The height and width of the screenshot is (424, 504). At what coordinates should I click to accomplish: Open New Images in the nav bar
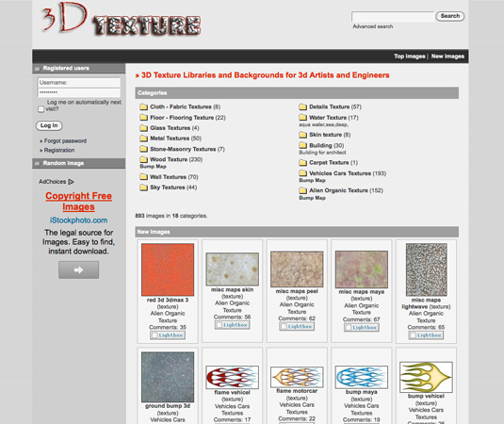click(x=447, y=57)
